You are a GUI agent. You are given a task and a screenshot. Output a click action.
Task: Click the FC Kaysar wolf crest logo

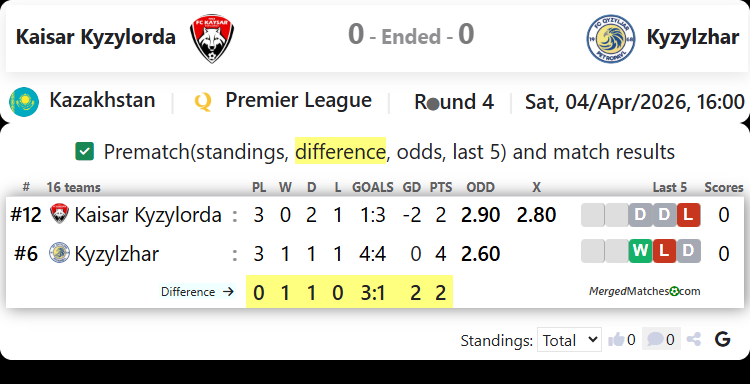click(212, 38)
